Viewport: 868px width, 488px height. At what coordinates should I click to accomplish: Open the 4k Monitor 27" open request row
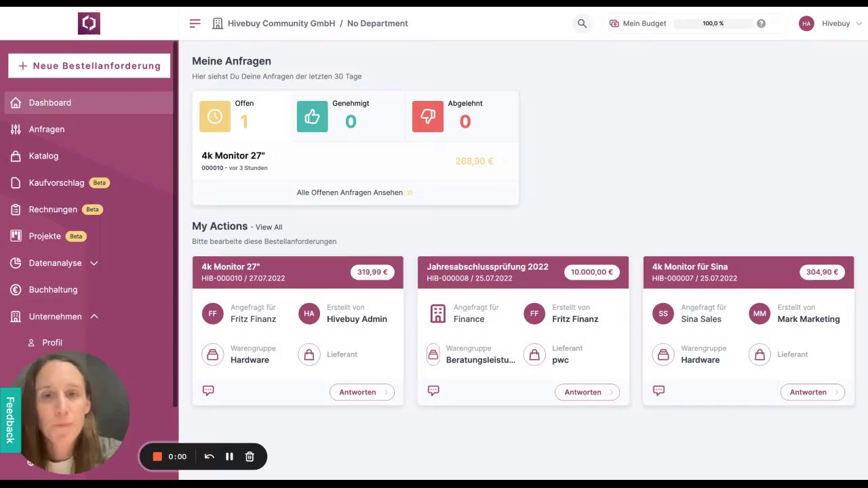coord(355,161)
